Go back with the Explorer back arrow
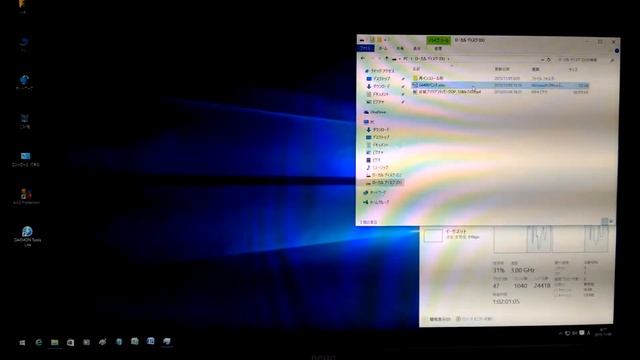 (363, 59)
